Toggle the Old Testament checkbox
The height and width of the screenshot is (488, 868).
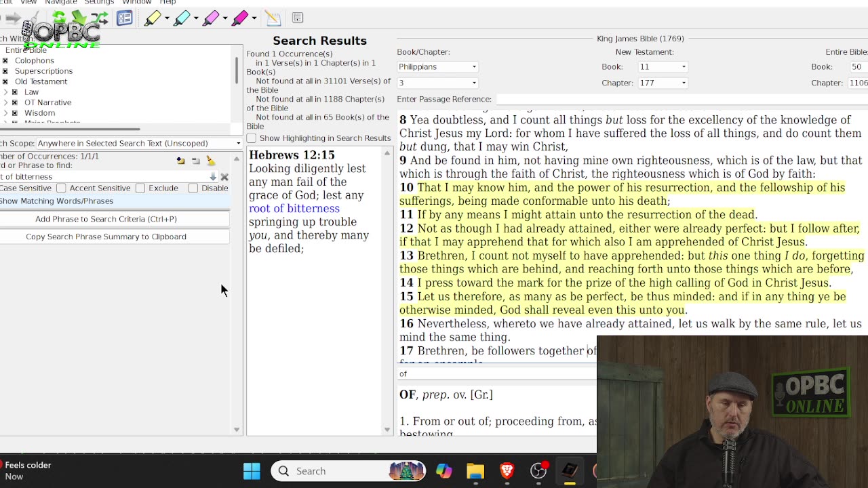tap(5, 82)
